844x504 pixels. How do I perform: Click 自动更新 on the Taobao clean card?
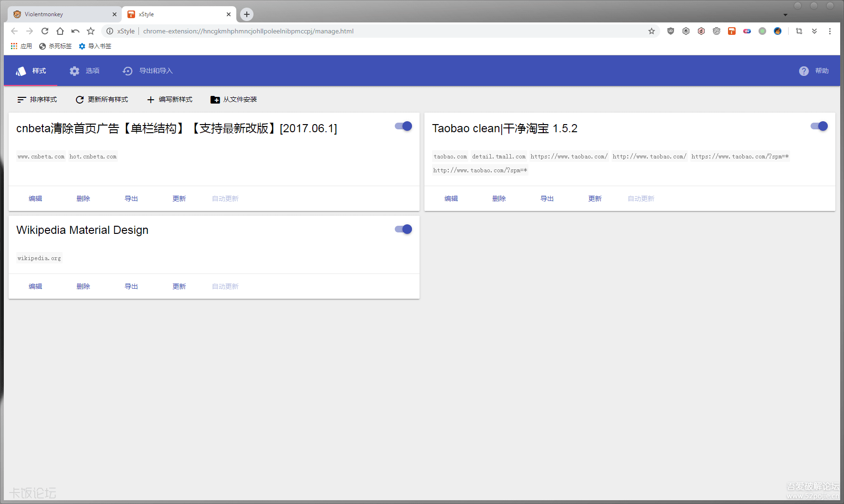coord(641,199)
